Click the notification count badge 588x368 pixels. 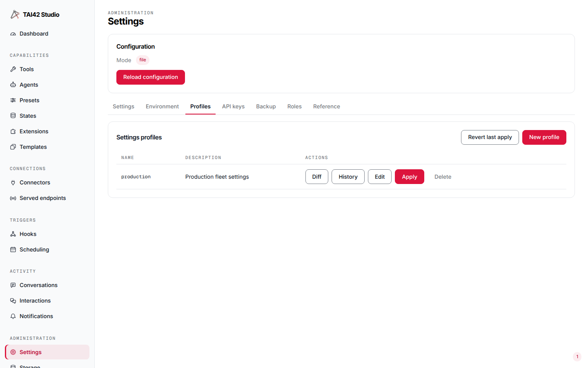[577, 357]
